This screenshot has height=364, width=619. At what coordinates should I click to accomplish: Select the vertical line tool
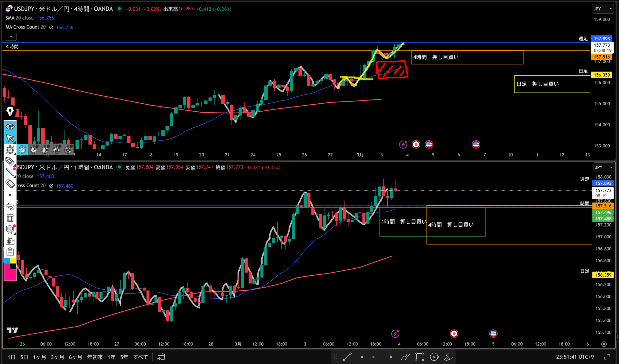pyautogui.click(x=391, y=357)
